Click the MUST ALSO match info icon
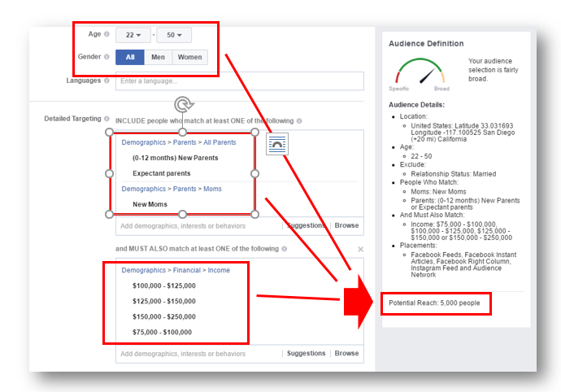Viewport: 561px width, 392px height. click(284, 249)
